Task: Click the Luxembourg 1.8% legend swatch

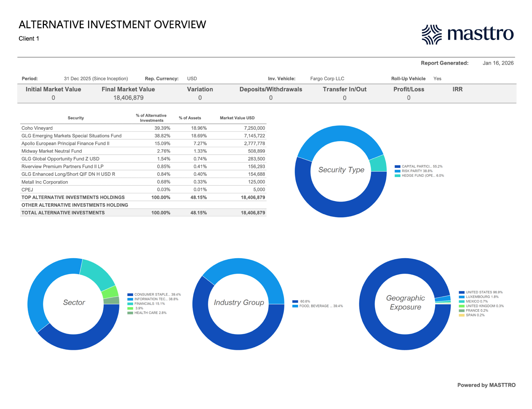Action: coord(462,297)
